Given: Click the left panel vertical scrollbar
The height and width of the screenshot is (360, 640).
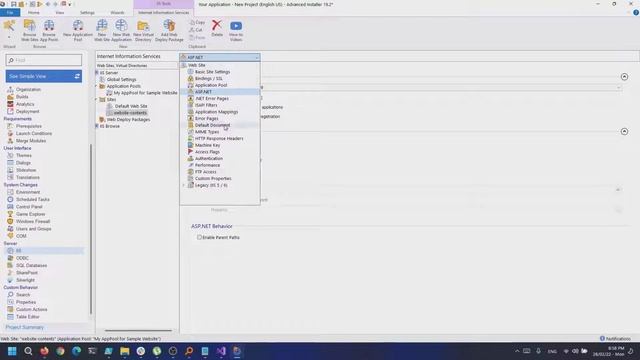Looking at the screenshot, I should [91, 229].
